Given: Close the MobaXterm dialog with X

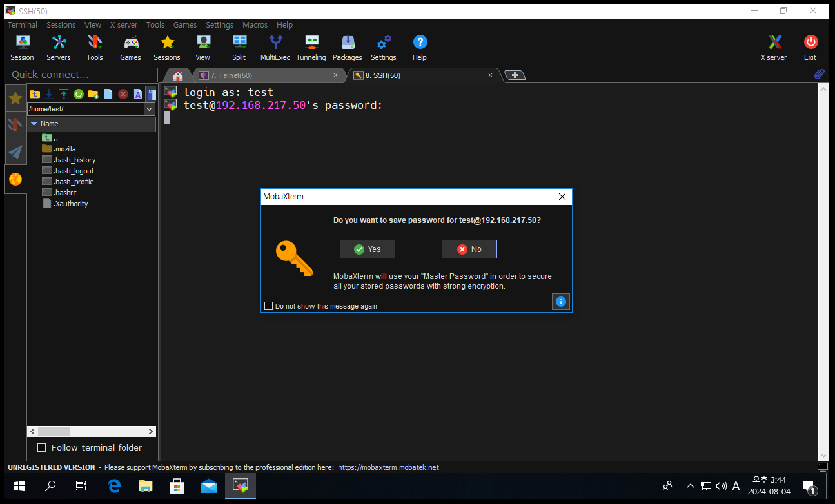Looking at the screenshot, I should click(562, 197).
